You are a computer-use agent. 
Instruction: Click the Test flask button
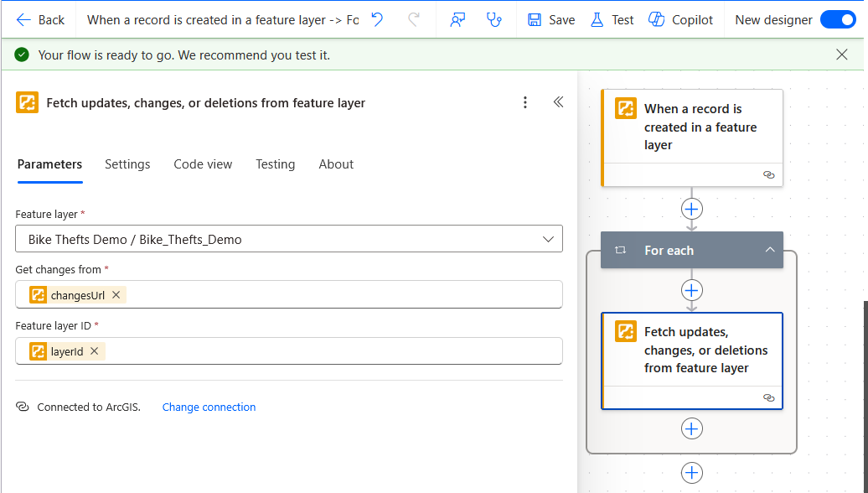tap(612, 20)
